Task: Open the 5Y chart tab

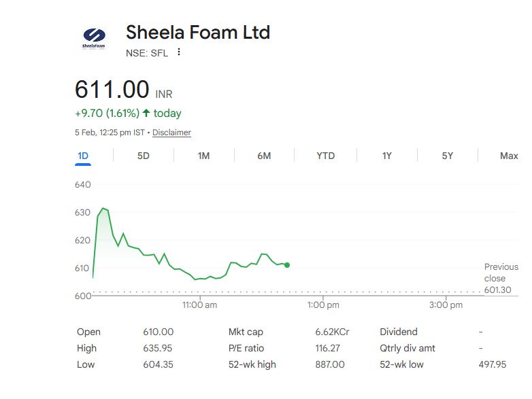Action: tap(447, 156)
